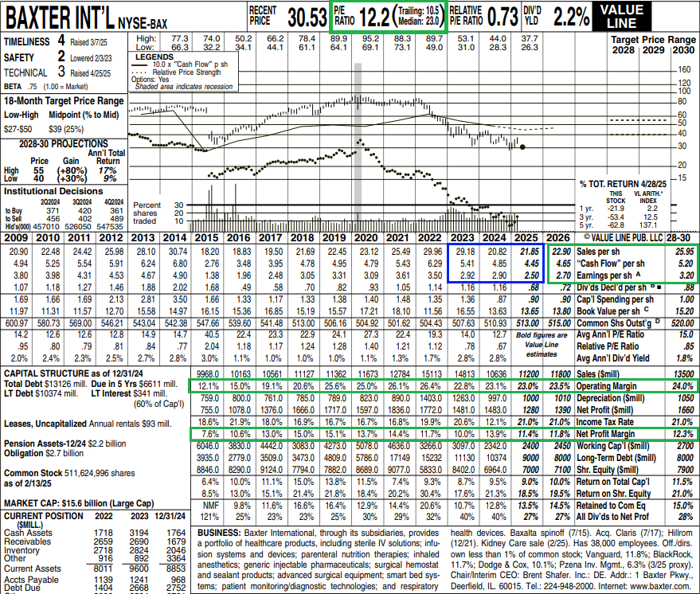The width and height of the screenshot is (700, 594).
Task: Click the BAXTER INT'L company title
Action: tap(60, 17)
